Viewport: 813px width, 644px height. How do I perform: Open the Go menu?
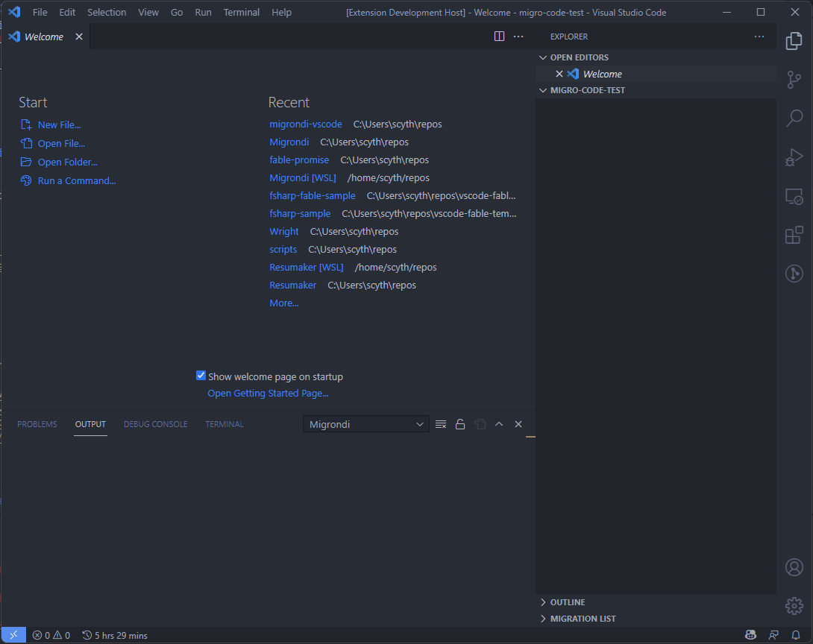[176, 12]
